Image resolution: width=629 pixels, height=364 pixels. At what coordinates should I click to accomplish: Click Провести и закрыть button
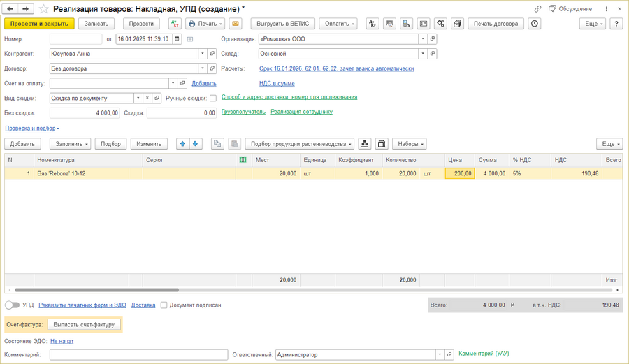click(39, 24)
